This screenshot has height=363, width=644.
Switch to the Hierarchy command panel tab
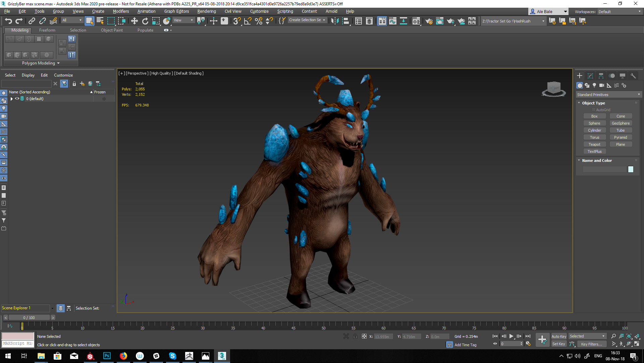tap(601, 76)
